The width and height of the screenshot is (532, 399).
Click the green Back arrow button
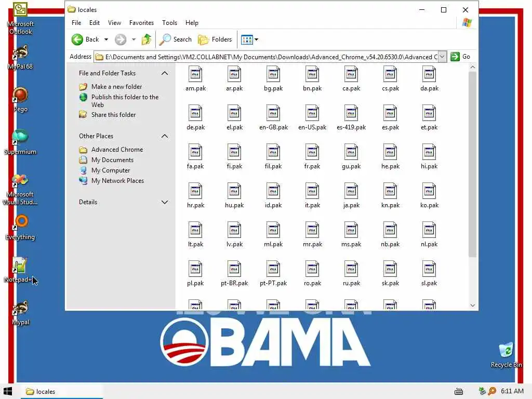tap(77, 39)
